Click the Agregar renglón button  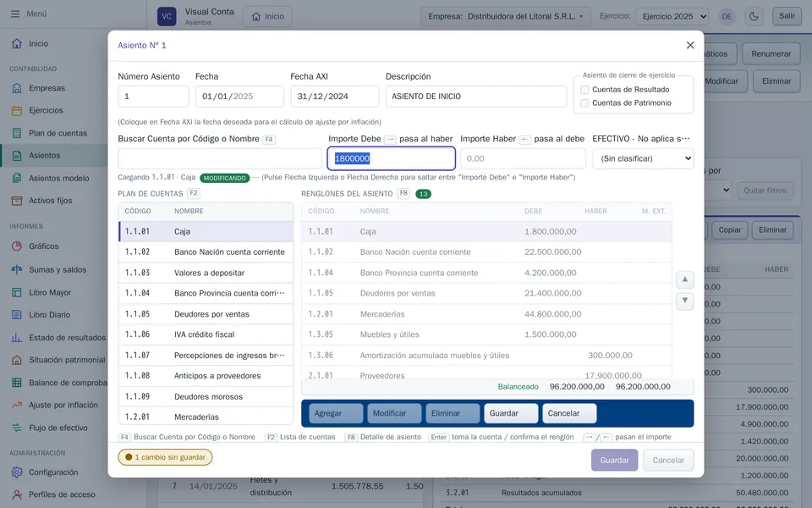[x=336, y=414]
